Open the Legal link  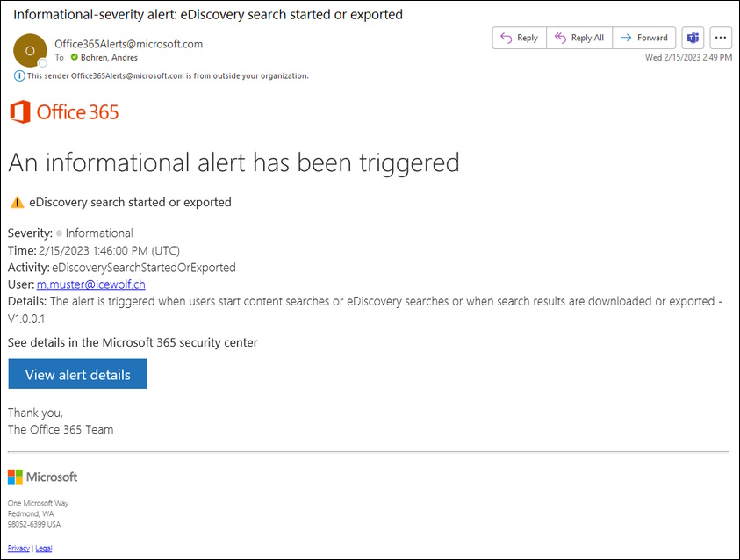[x=43, y=548]
